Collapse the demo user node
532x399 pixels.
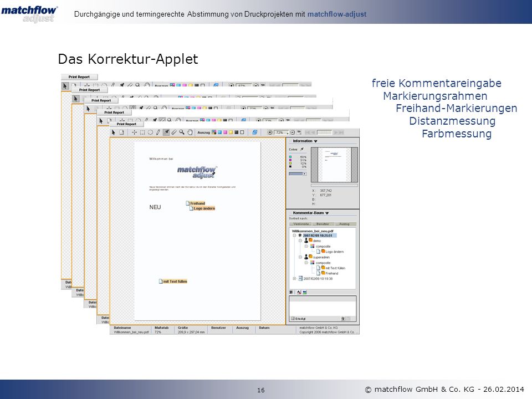tap(300, 241)
